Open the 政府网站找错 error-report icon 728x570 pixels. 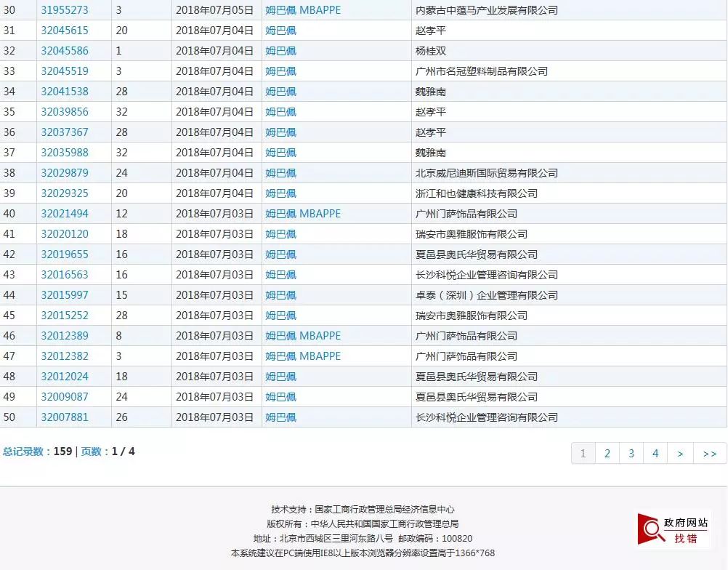pyautogui.click(x=673, y=530)
